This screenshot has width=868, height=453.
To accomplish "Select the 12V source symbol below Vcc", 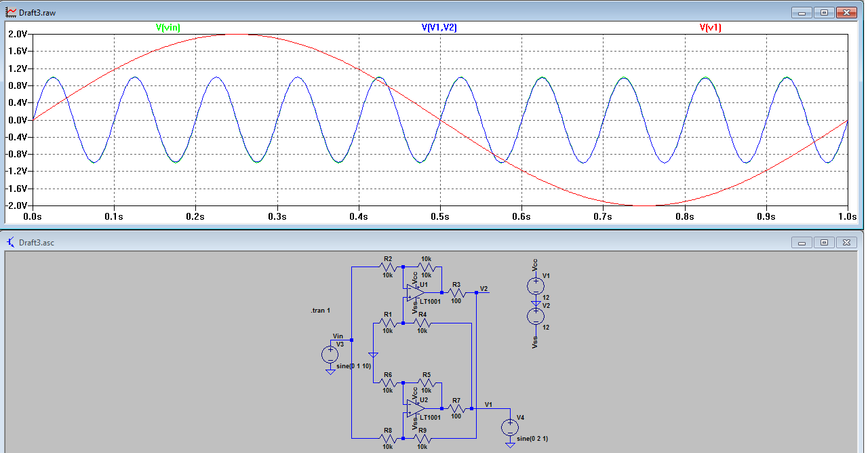I will tap(536, 285).
